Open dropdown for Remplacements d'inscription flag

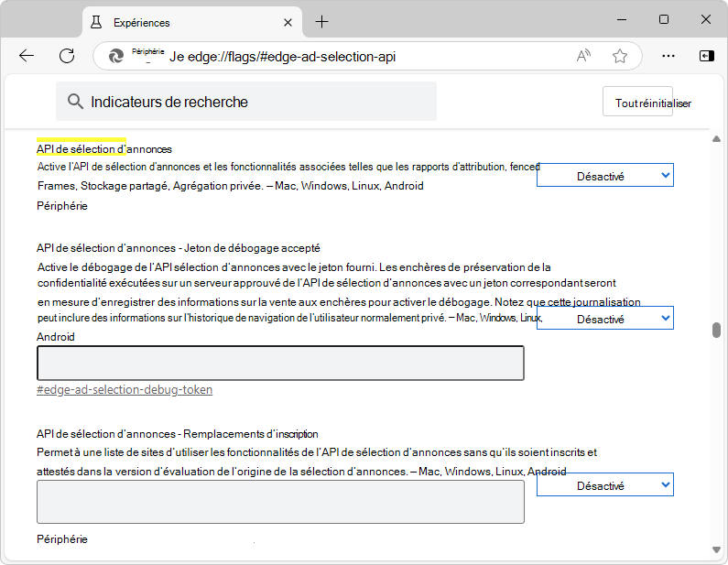click(605, 484)
